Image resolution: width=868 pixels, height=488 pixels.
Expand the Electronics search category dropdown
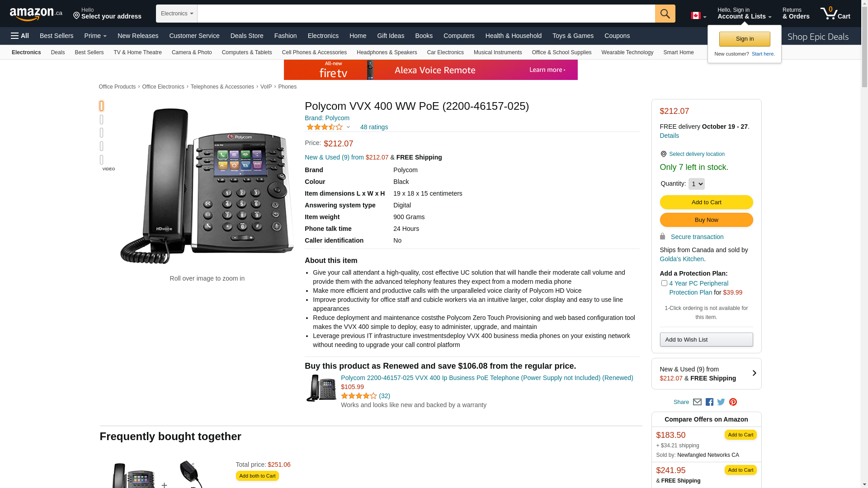click(x=177, y=14)
